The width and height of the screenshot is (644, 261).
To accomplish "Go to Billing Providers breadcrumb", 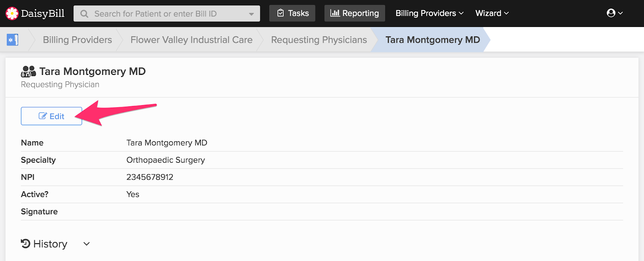I will pos(77,40).
